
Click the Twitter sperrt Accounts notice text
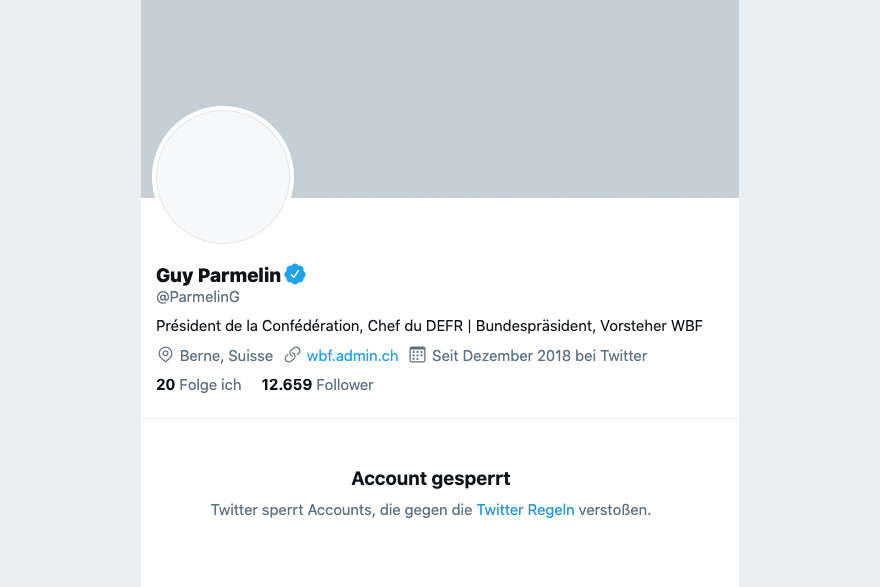point(340,510)
